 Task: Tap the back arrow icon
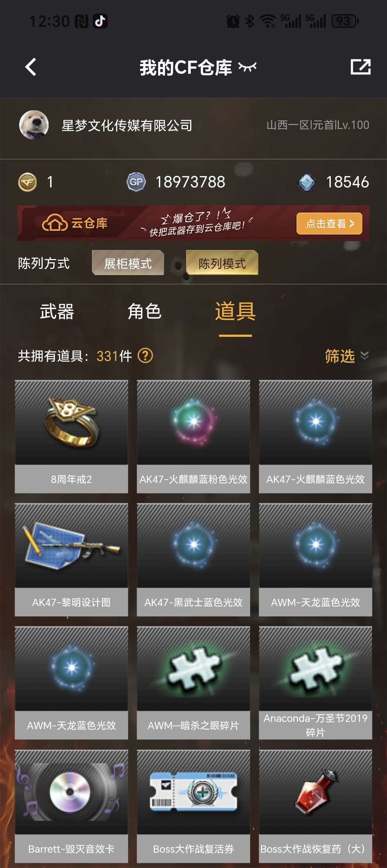click(31, 67)
